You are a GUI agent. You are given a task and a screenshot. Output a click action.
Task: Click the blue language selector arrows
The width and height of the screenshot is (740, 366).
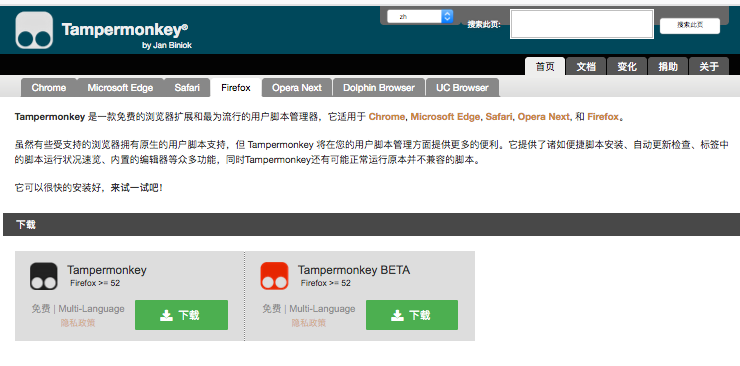click(x=447, y=17)
